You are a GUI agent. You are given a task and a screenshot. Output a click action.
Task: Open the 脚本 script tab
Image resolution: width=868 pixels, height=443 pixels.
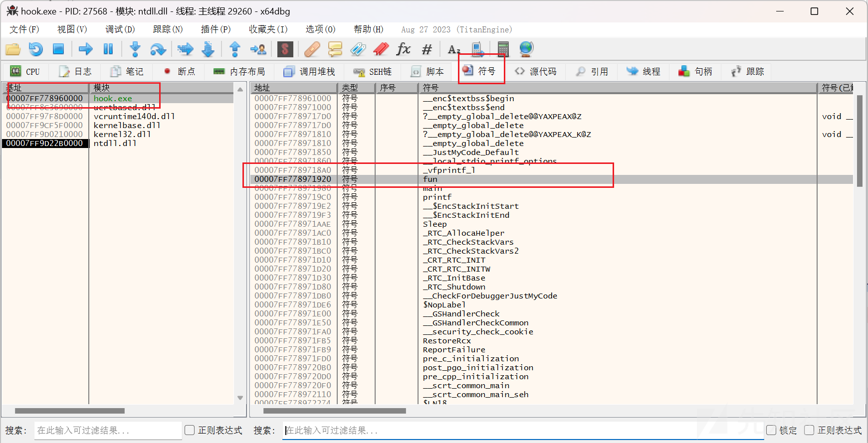pyautogui.click(x=427, y=71)
